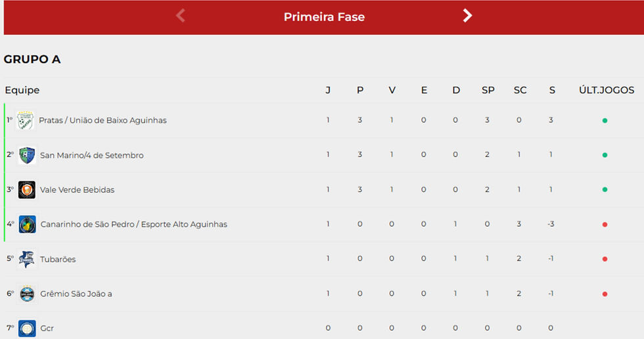Click the Equipe column header
644x339 pixels.
coord(22,90)
